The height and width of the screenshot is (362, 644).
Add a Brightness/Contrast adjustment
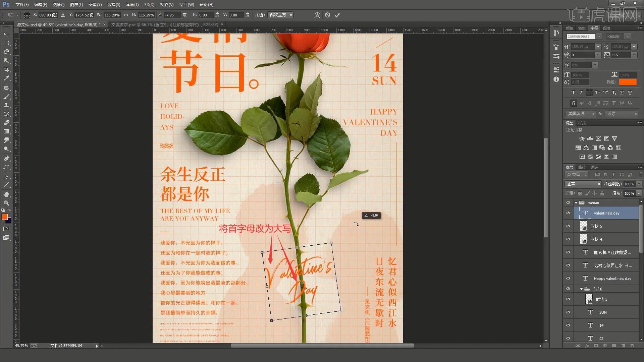click(x=582, y=139)
